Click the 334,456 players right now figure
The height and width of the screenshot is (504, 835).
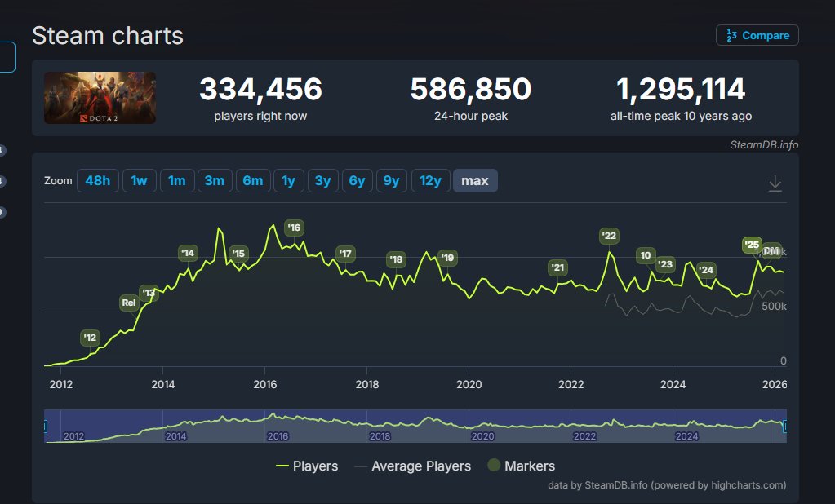pyautogui.click(x=260, y=89)
